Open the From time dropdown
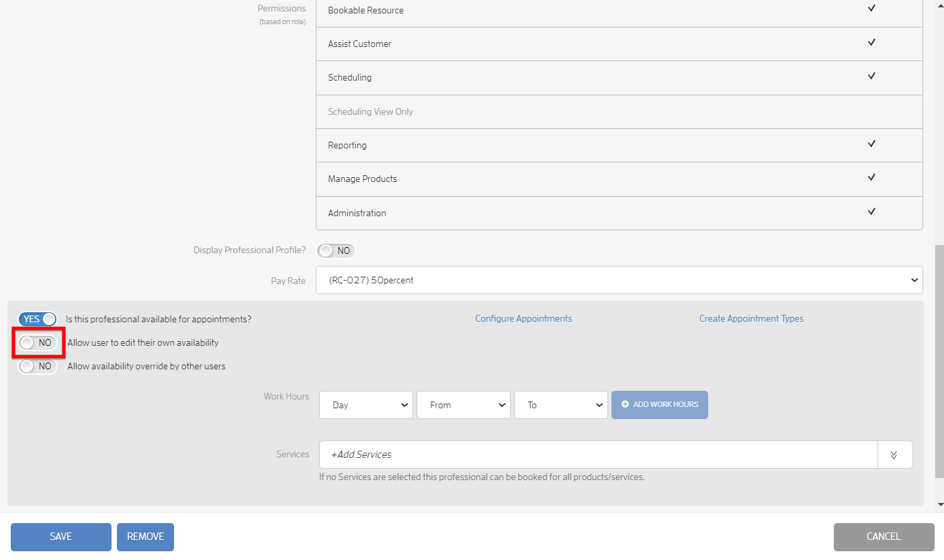 pyautogui.click(x=463, y=405)
